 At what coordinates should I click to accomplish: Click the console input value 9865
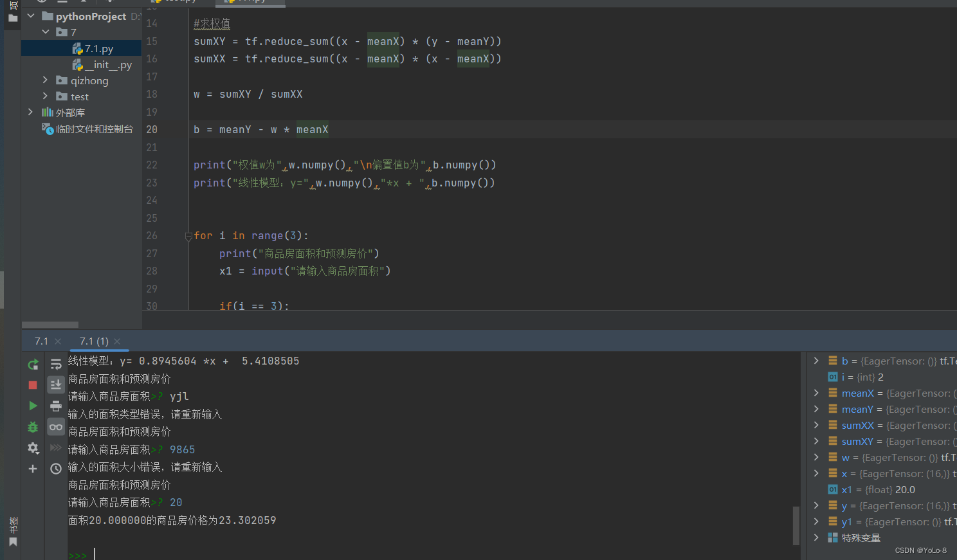pos(183,449)
